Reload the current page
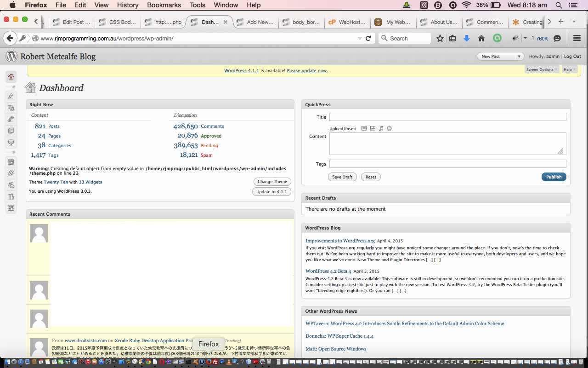 click(x=368, y=38)
